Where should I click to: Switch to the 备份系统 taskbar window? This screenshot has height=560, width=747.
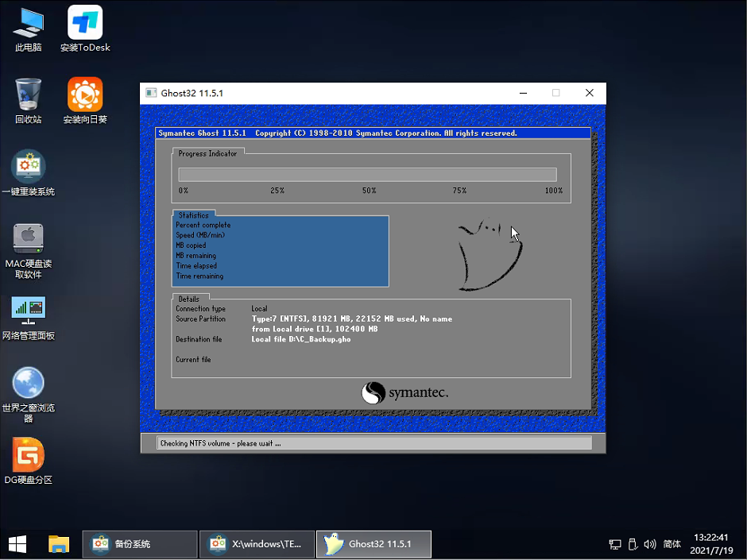(139, 544)
